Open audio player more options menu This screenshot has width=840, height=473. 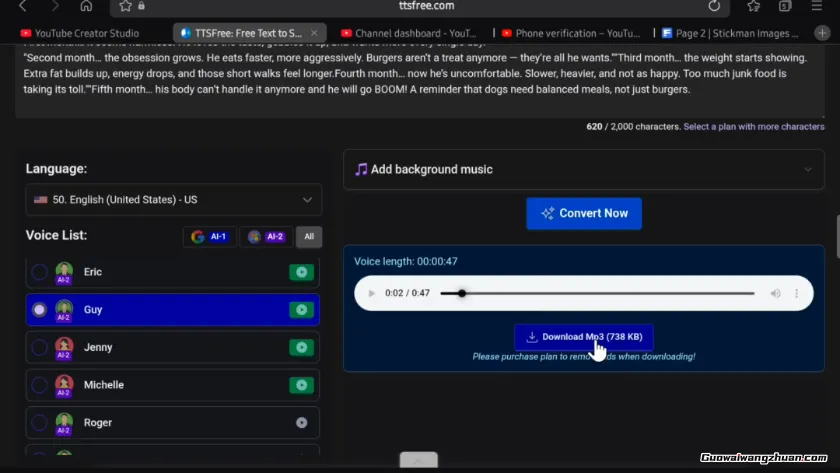click(797, 294)
